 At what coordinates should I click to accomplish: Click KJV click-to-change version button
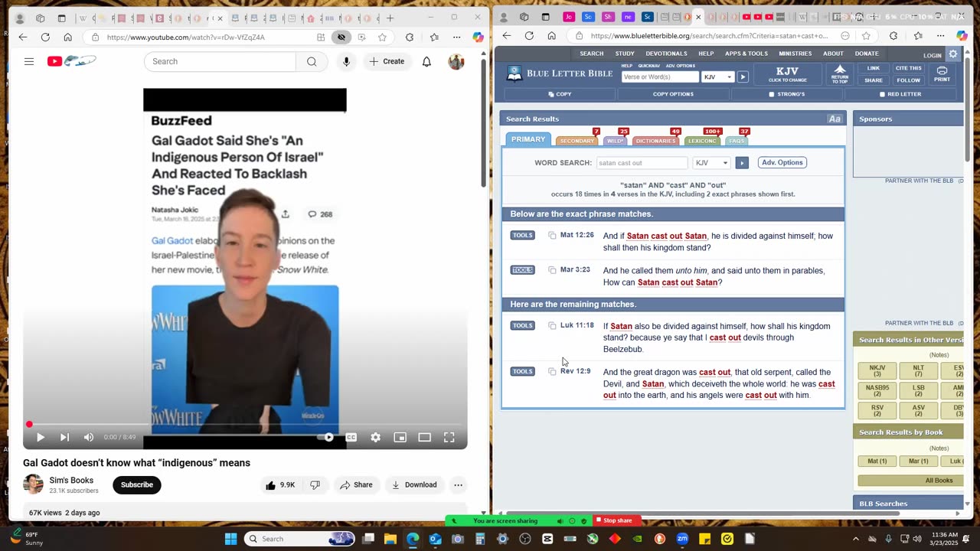tap(787, 73)
